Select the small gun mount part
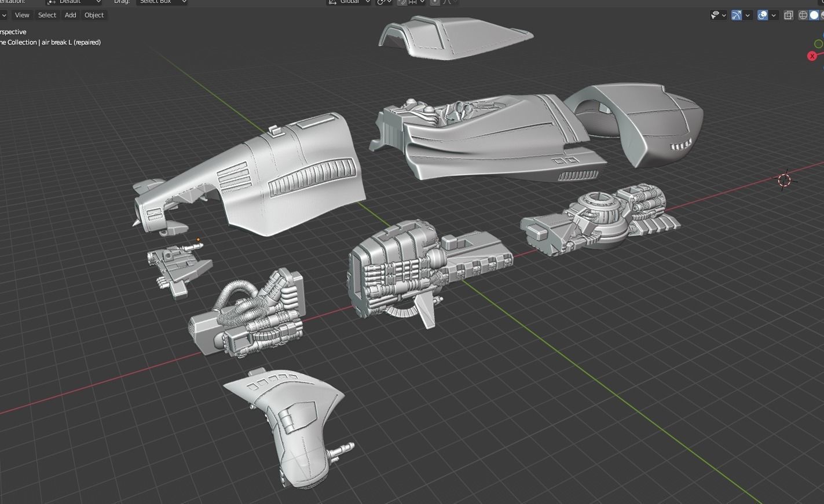824x504 pixels. click(x=178, y=268)
